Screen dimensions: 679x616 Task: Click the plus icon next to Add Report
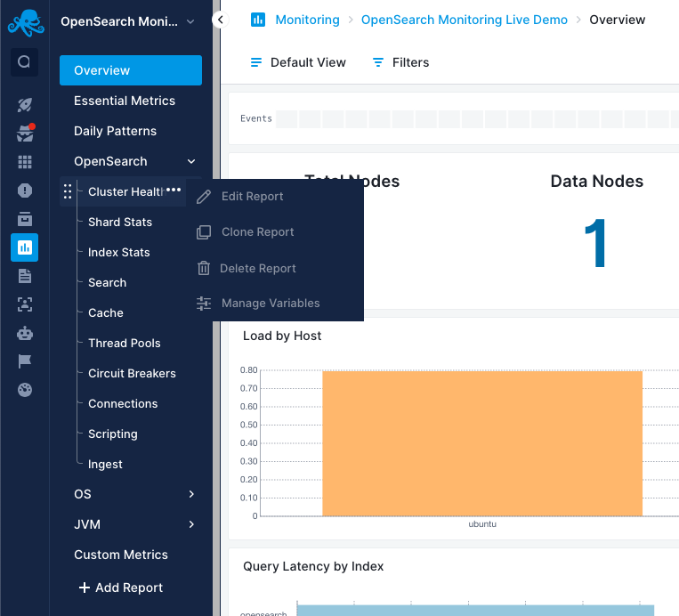click(84, 588)
